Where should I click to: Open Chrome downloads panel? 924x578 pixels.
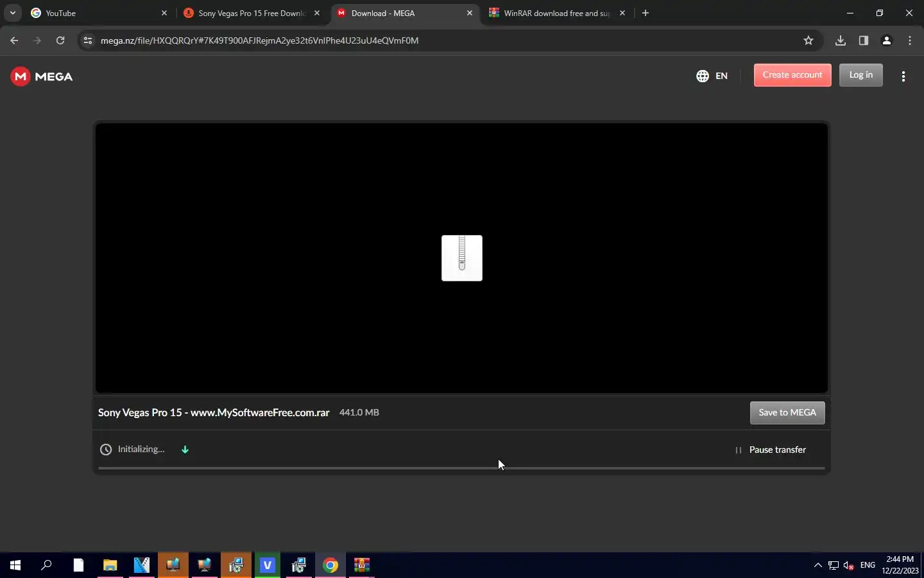841,40
